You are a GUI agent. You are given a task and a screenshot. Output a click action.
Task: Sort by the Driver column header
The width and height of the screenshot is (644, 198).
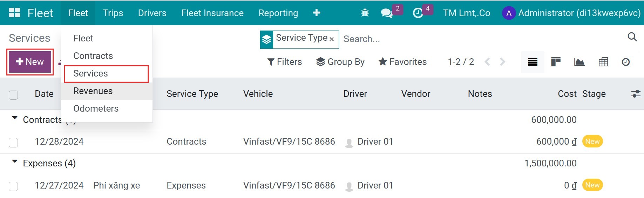[355, 94]
